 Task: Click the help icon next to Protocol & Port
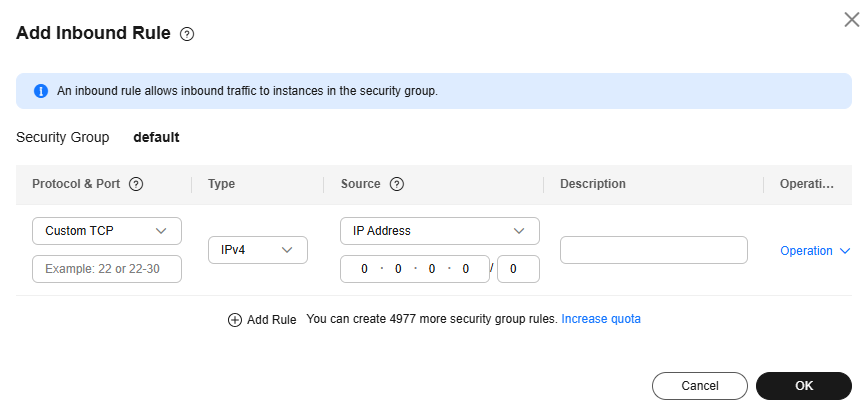tap(136, 184)
